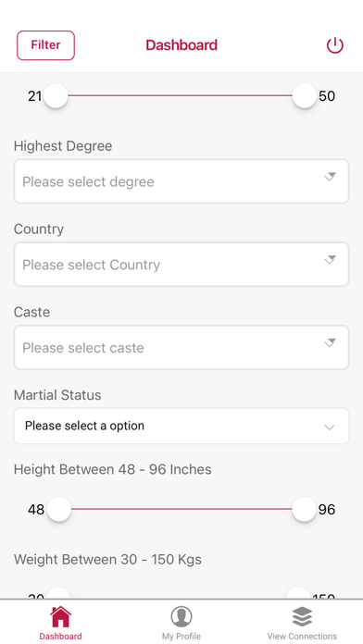
Task: Expand the Please select a option dropdown
Action: (x=181, y=426)
